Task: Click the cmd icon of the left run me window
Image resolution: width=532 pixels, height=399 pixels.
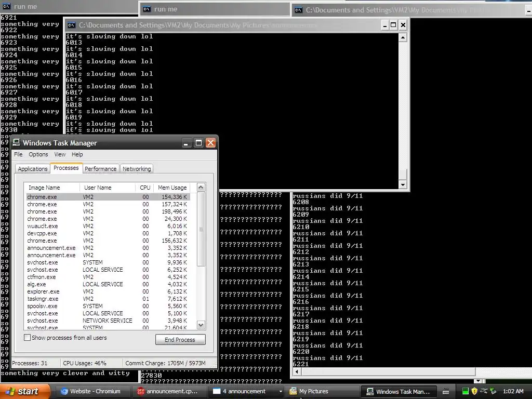Action: click(6, 6)
